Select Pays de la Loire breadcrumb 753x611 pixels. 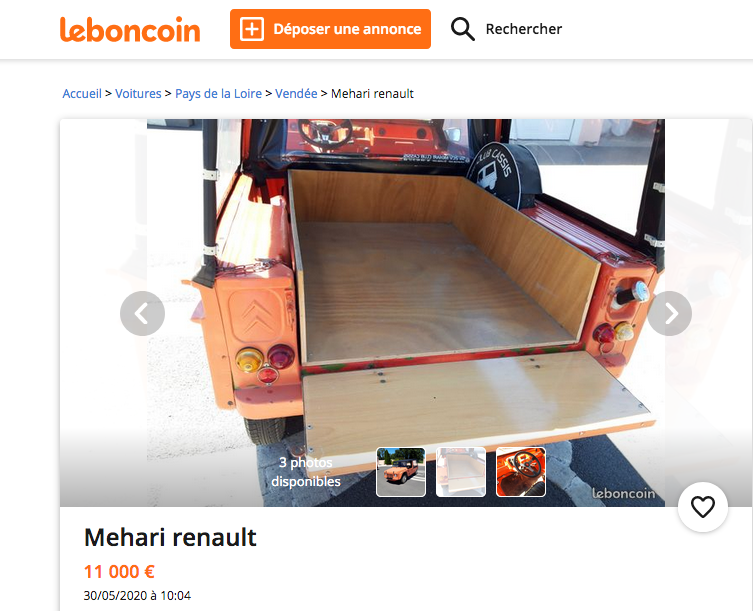tap(219, 94)
